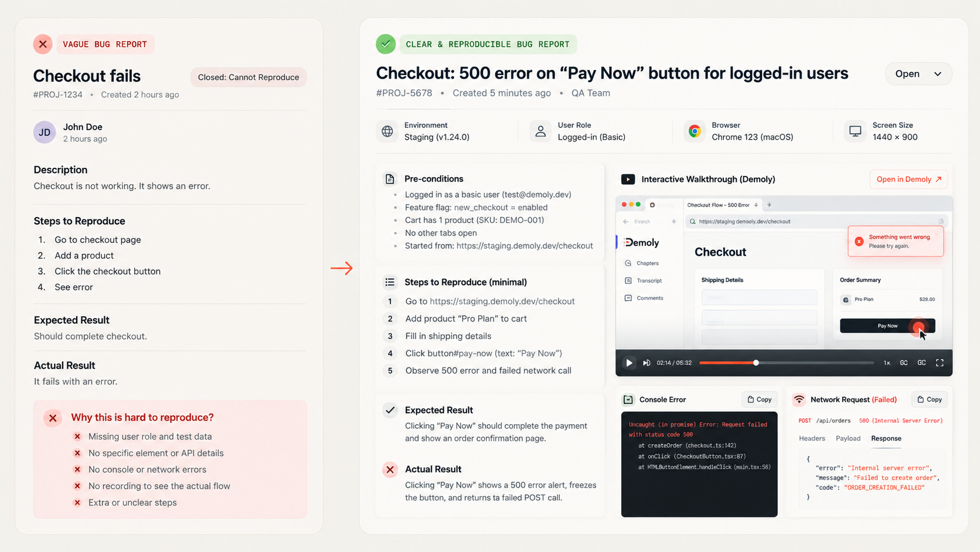The height and width of the screenshot is (552, 980).
Task: Open the checkout link in step 1
Action: 502,302
